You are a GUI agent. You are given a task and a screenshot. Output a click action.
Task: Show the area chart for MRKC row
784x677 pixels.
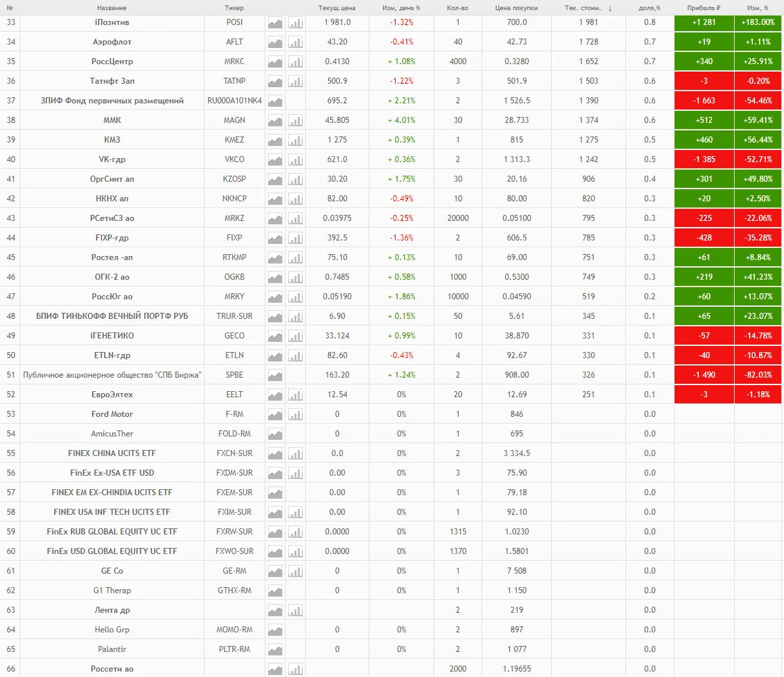(275, 61)
